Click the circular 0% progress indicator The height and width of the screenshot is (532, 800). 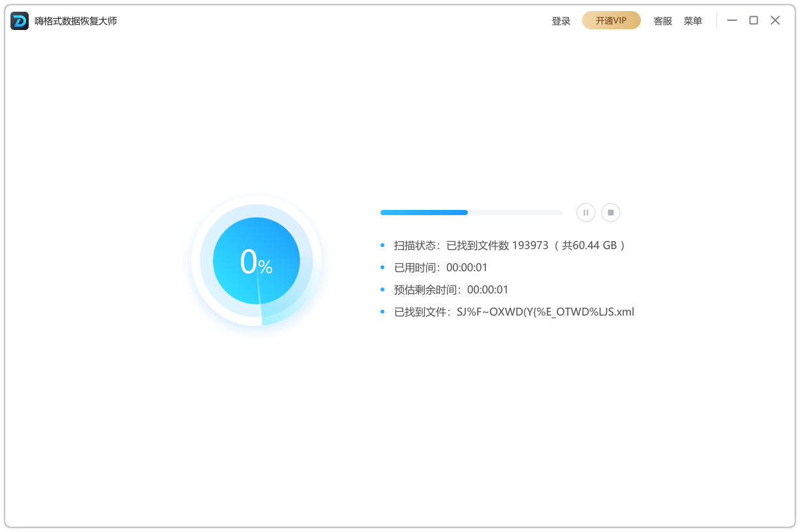[256, 260]
